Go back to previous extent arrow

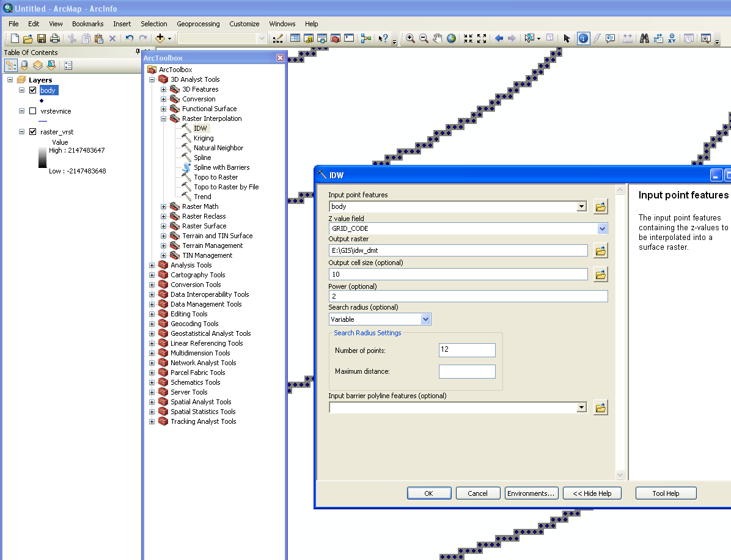pos(499,38)
